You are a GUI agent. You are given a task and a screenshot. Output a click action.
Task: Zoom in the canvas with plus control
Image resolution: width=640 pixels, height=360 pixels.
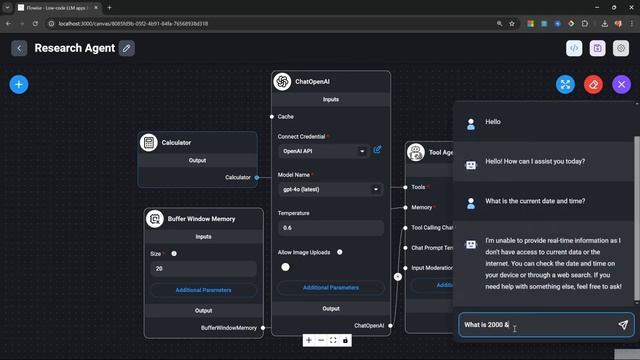tap(309, 340)
